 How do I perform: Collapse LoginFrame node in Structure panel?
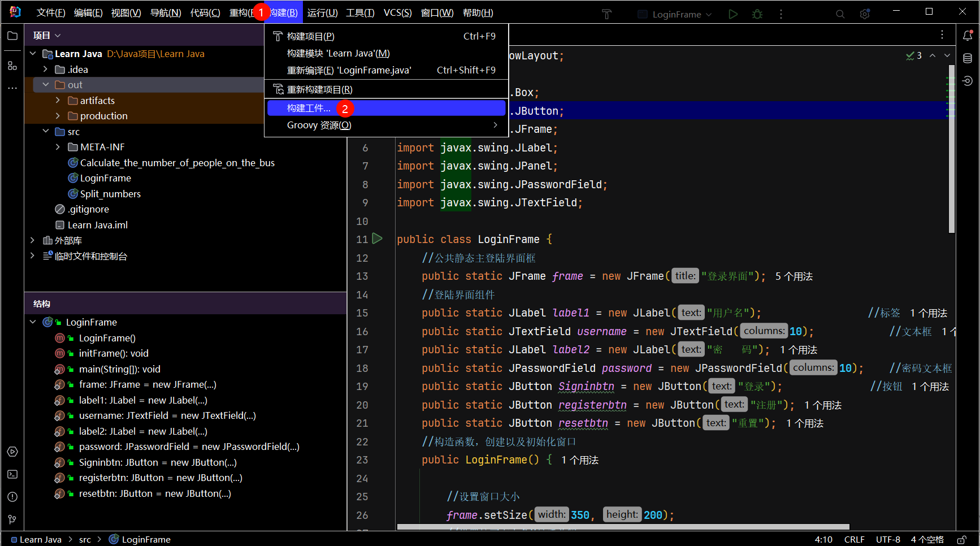pyautogui.click(x=33, y=322)
